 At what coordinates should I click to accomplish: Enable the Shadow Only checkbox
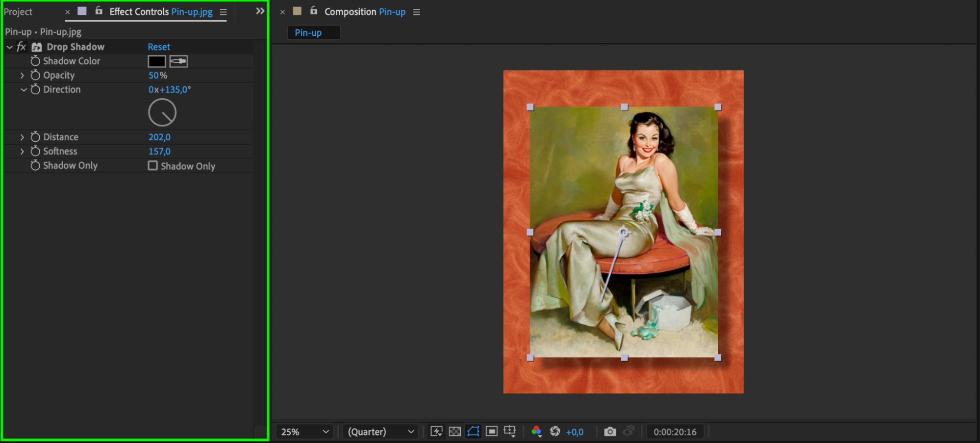[x=153, y=166]
